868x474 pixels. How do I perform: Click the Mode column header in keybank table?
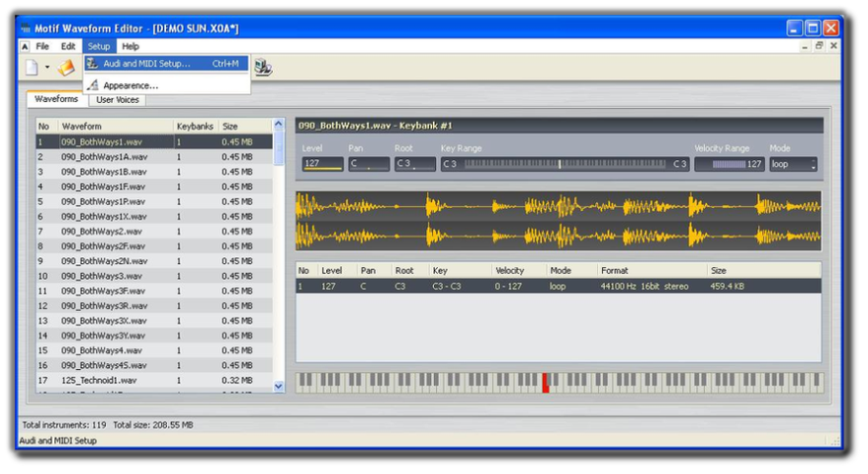(x=571, y=270)
